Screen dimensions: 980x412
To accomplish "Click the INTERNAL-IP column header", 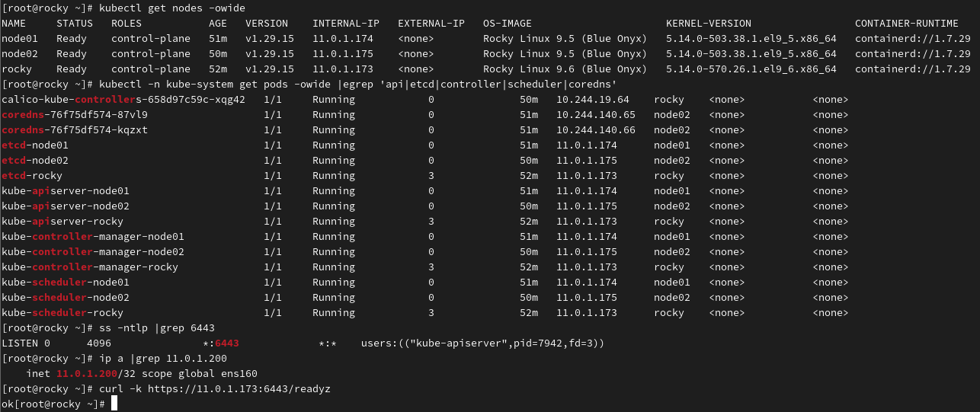I will click(346, 23).
